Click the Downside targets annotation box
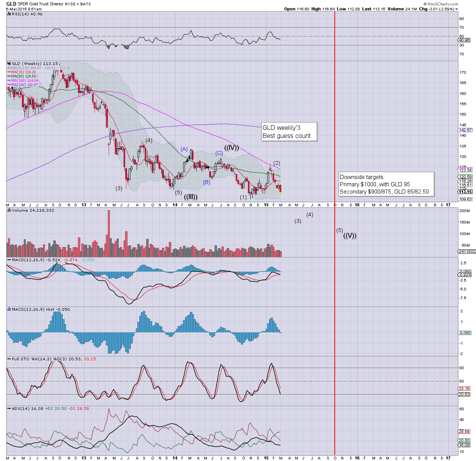 click(x=386, y=184)
